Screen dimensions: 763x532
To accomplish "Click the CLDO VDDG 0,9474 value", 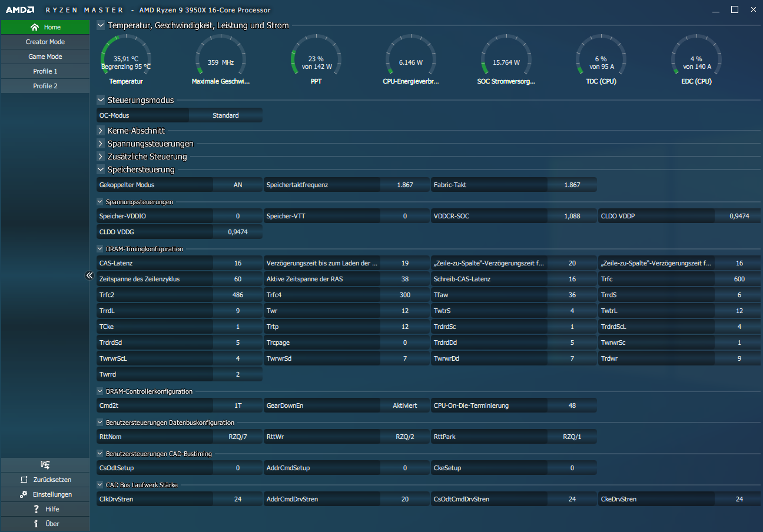I will (x=238, y=232).
